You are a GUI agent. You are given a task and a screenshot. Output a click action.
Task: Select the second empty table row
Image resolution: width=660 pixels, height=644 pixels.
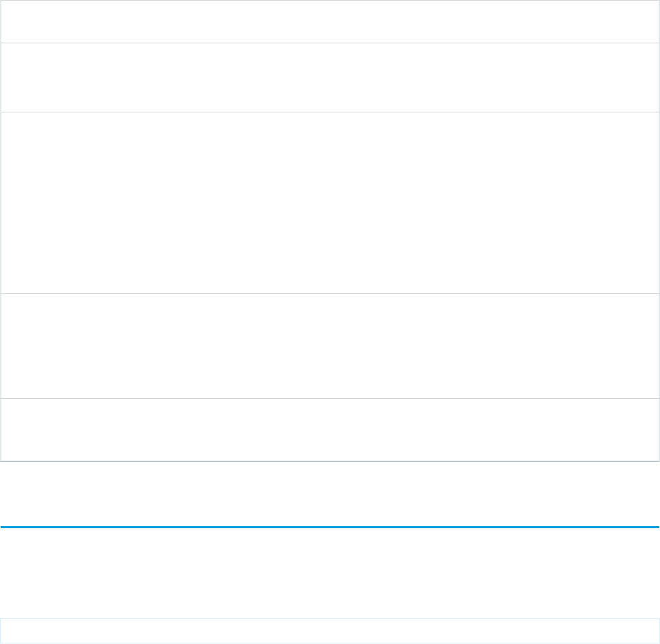329,77
